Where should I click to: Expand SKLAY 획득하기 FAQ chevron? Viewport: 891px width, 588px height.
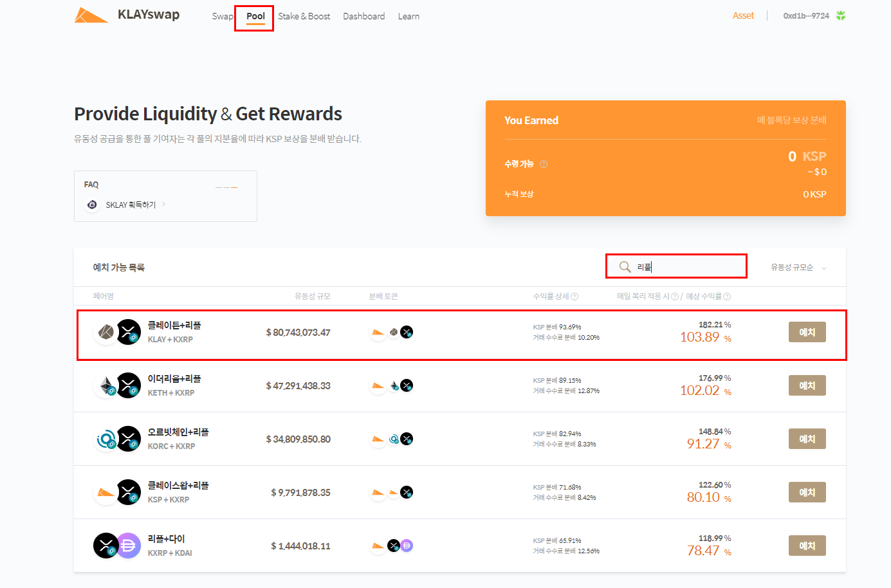164,205
